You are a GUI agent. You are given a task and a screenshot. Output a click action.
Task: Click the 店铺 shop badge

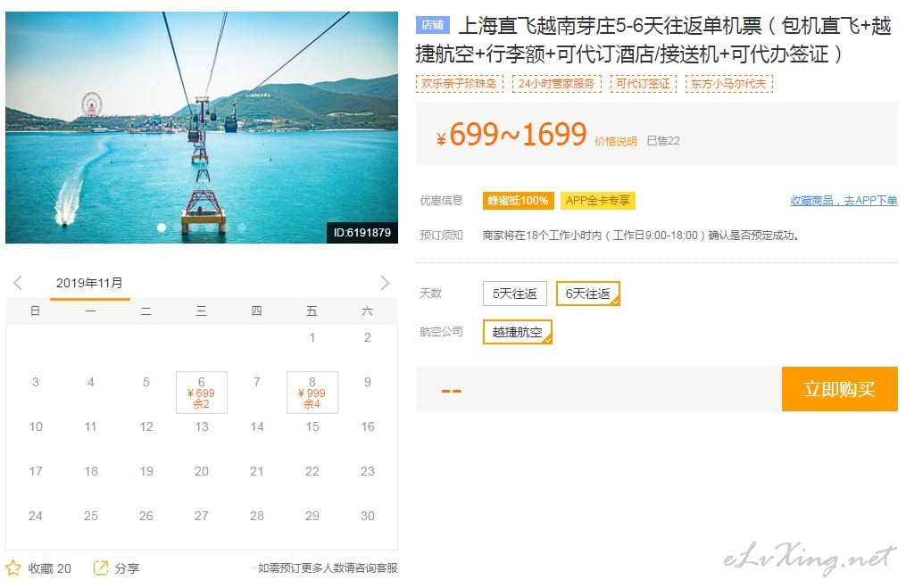click(x=432, y=25)
